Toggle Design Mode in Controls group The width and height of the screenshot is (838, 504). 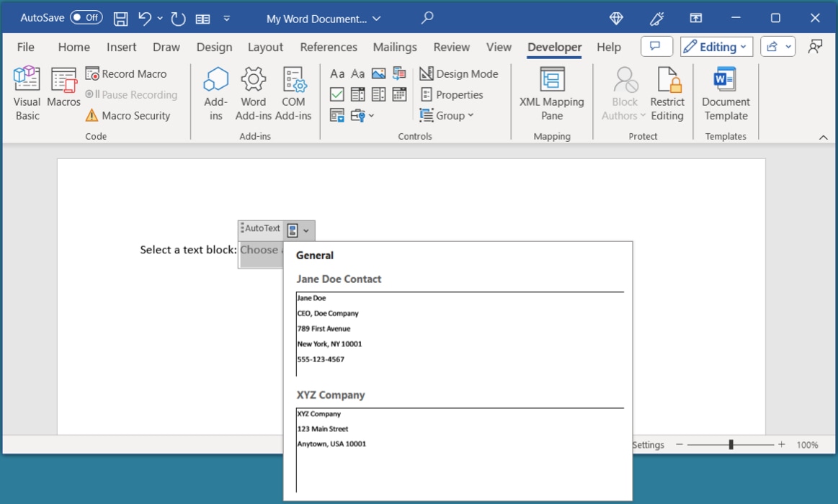pyautogui.click(x=459, y=73)
